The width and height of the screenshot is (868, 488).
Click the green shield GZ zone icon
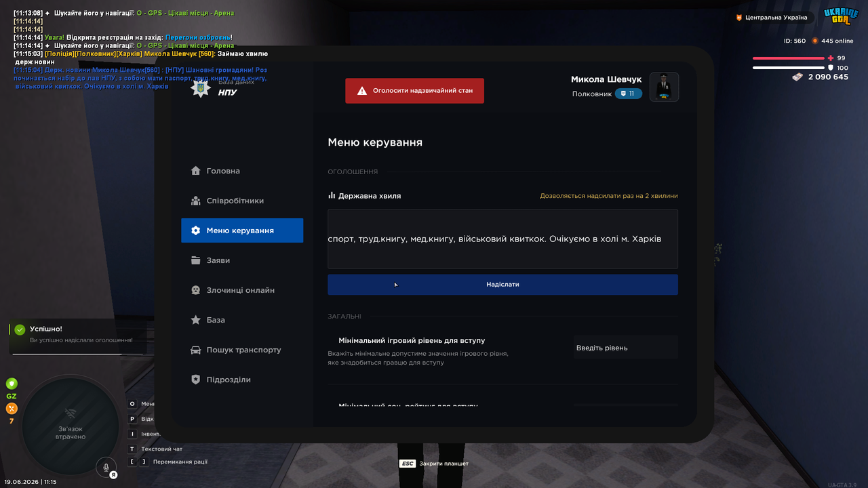(12, 384)
